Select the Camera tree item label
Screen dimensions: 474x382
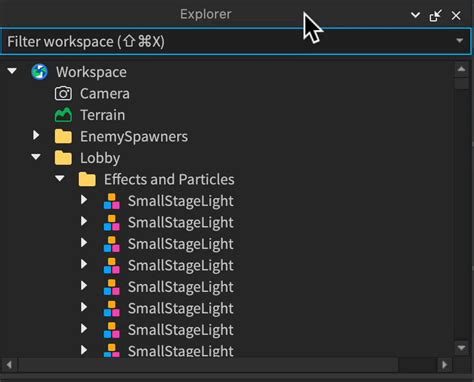coord(105,94)
